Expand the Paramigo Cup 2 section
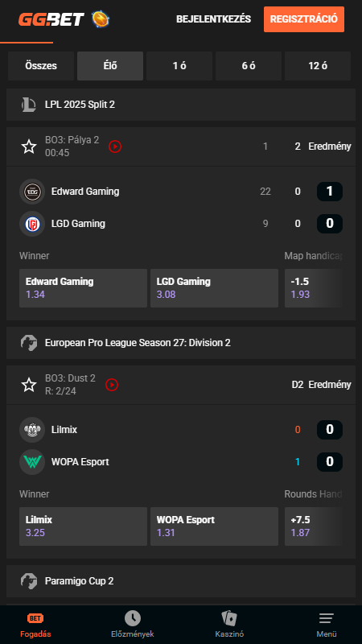Image resolution: width=362 pixels, height=644 pixels. [x=180, y=580]
